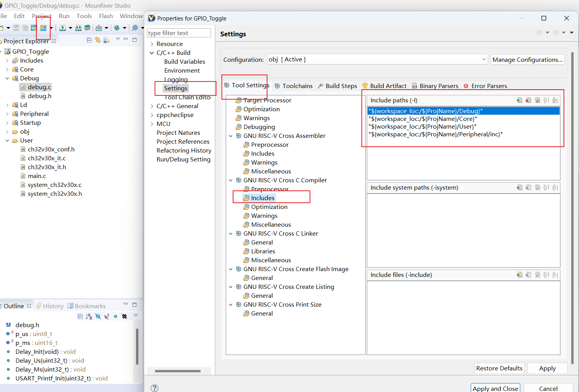Click the code window toolbar icon
This screenshot has width=579, height=392.
pos(34,28)
